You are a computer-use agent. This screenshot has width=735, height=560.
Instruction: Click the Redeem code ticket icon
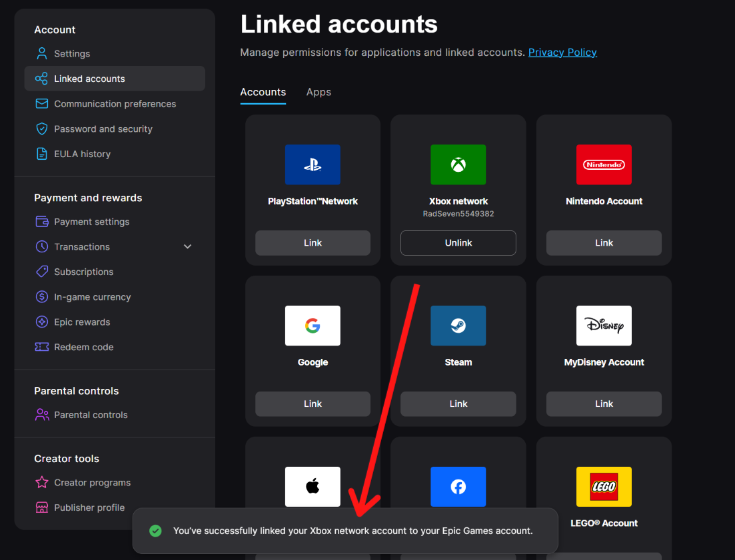tap(42, 347)
